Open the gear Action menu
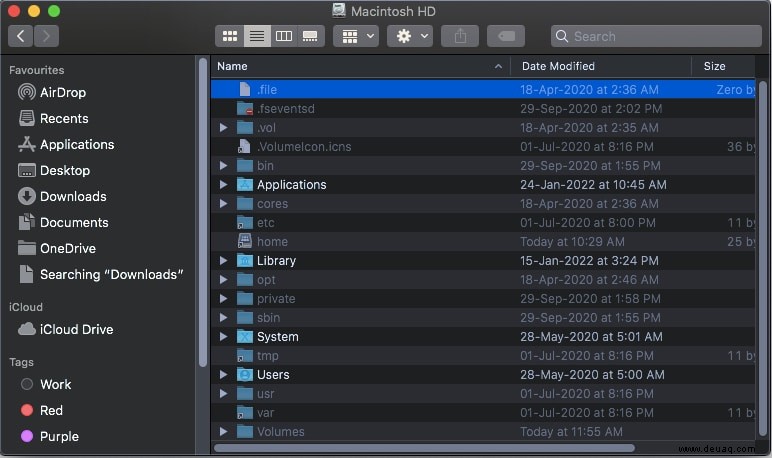Image resolution: width=772 pixels, height=458 pixels. point(410,36)
